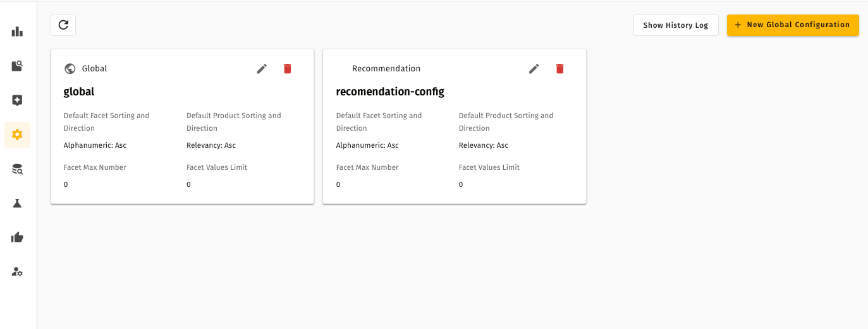Click 'Default Product Sorting and Direction' in recomendation-config card
This screenshot has height=329, width=868.
click(506, 122)
